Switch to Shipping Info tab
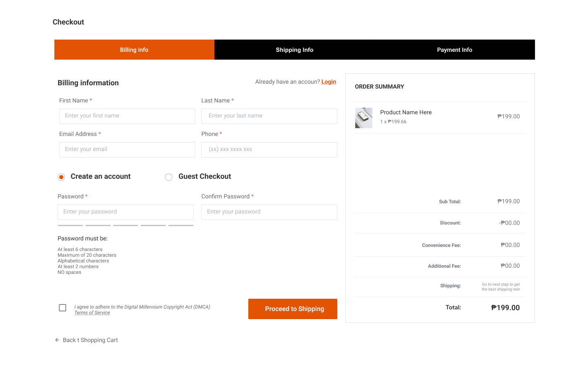Image resolution: width=588 pixels, height=382 pixels. [x=294, y=50]
